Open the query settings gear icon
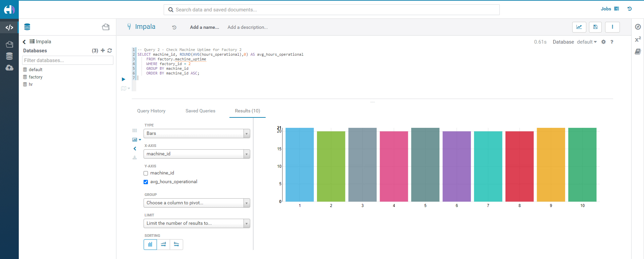The image size is (644, 259). click(603, 42)
